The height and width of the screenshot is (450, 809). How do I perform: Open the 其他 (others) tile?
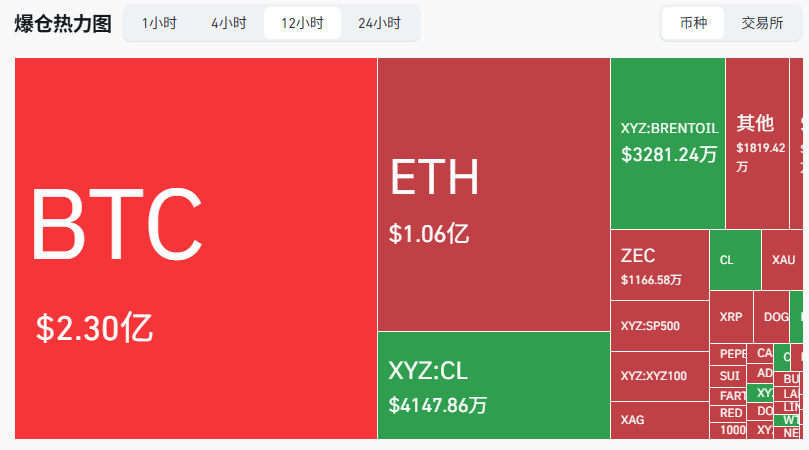click(756, 143)
